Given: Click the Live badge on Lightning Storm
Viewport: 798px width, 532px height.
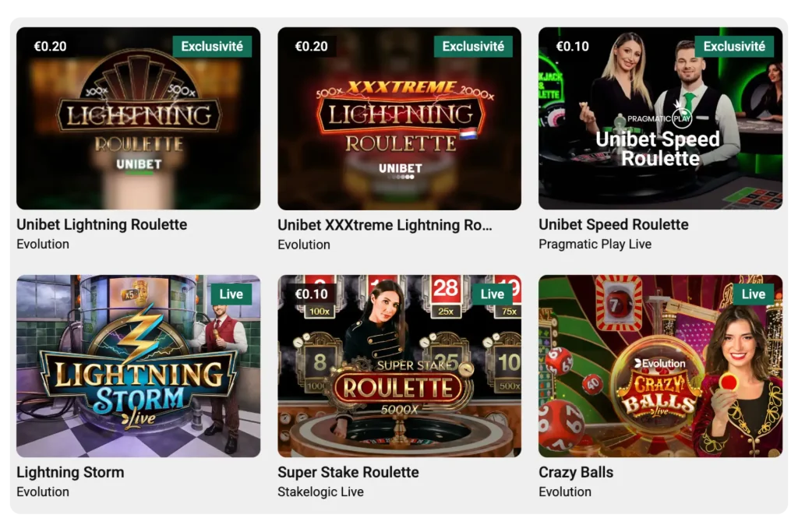Looking at the screenshot, I should click(x=231, y=294).
